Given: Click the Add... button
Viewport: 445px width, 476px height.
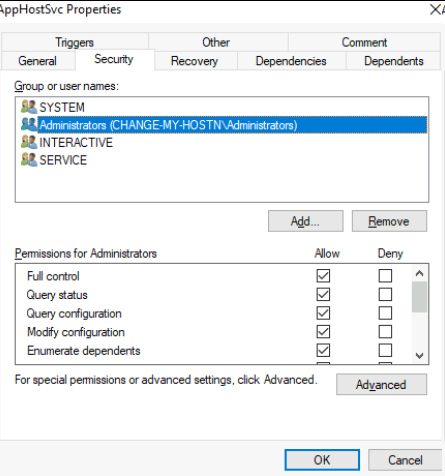Looking at the screenshot, I should coord(305,221).
